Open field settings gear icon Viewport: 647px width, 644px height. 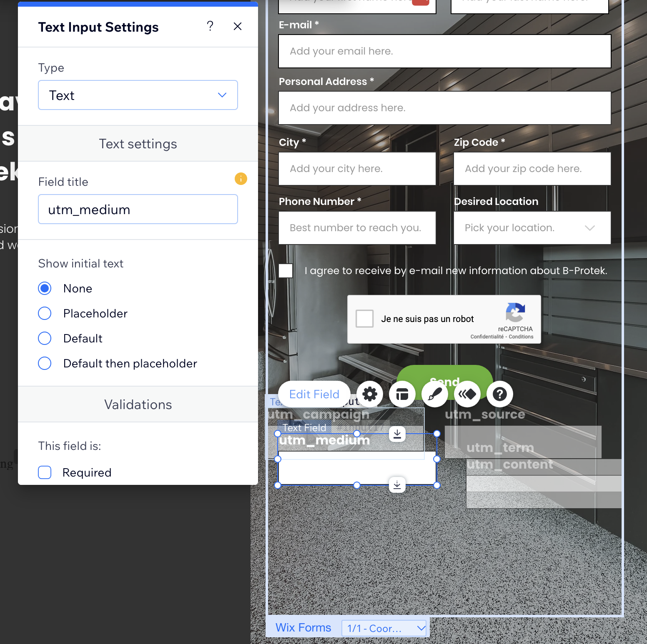coord(369,394)
